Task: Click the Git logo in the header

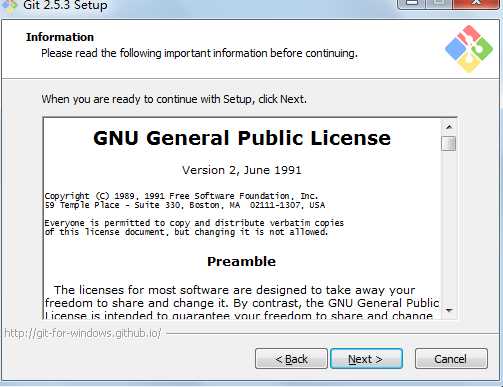Action: pos(469,49)
